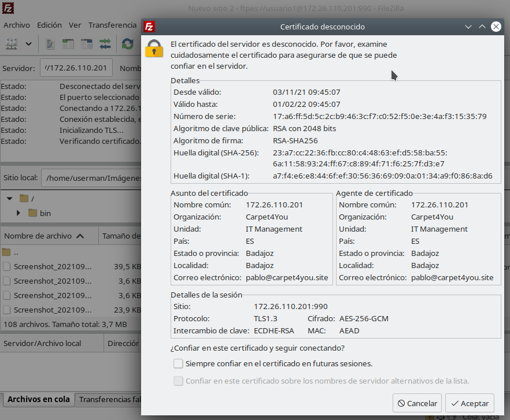Open the Site Manager toolbar icon
The image size is (510, 420).
(12, 43)
